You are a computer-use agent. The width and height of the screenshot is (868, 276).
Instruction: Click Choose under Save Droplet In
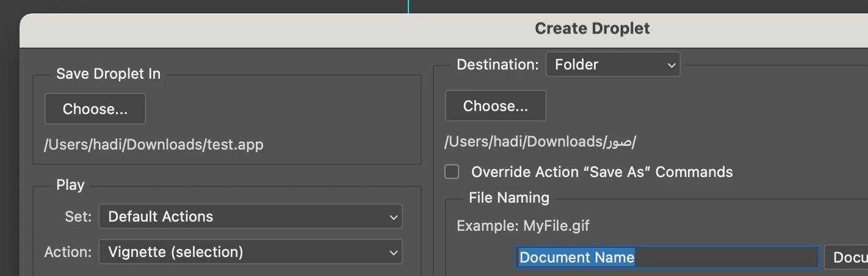tap(95, 109)
